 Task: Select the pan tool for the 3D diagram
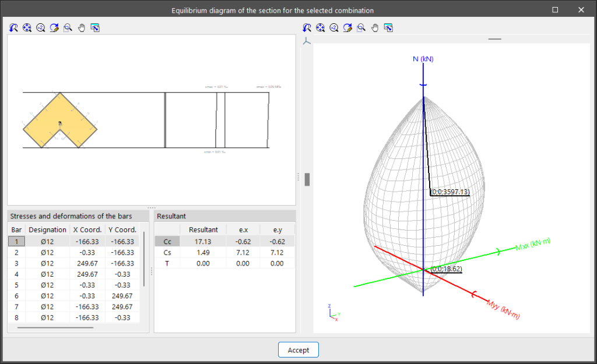tap(375, 27)
